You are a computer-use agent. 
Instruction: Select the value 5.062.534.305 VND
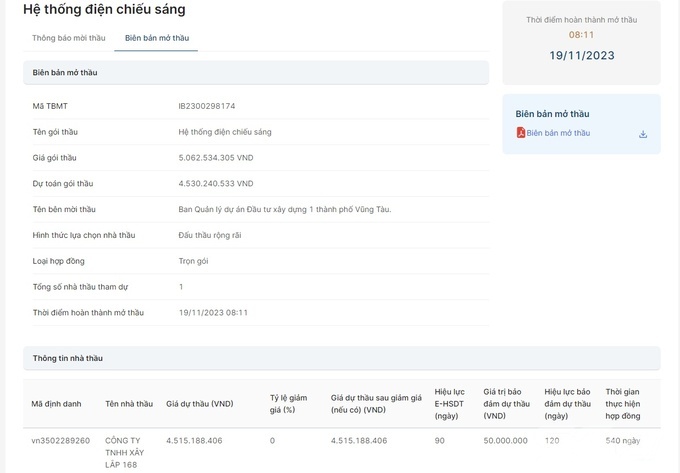[216, 158]
